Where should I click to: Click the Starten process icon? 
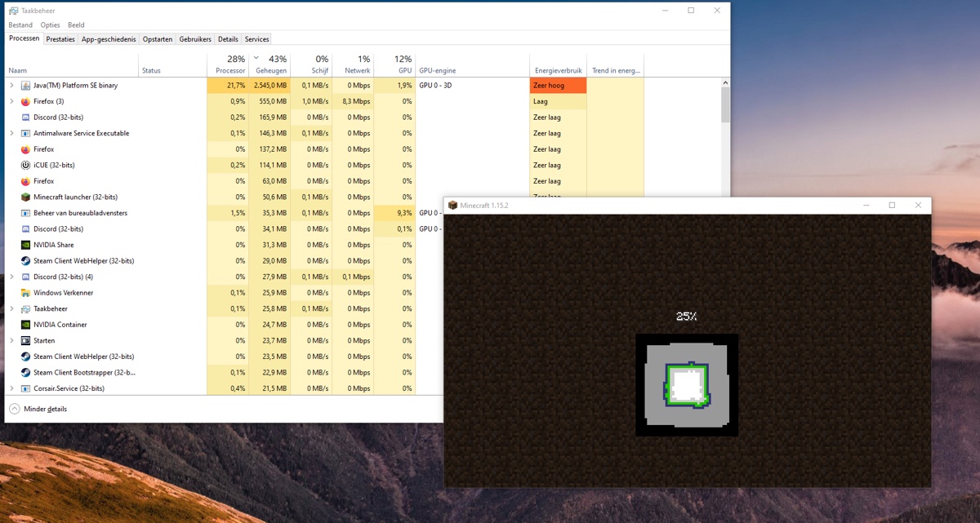point(25,340)
